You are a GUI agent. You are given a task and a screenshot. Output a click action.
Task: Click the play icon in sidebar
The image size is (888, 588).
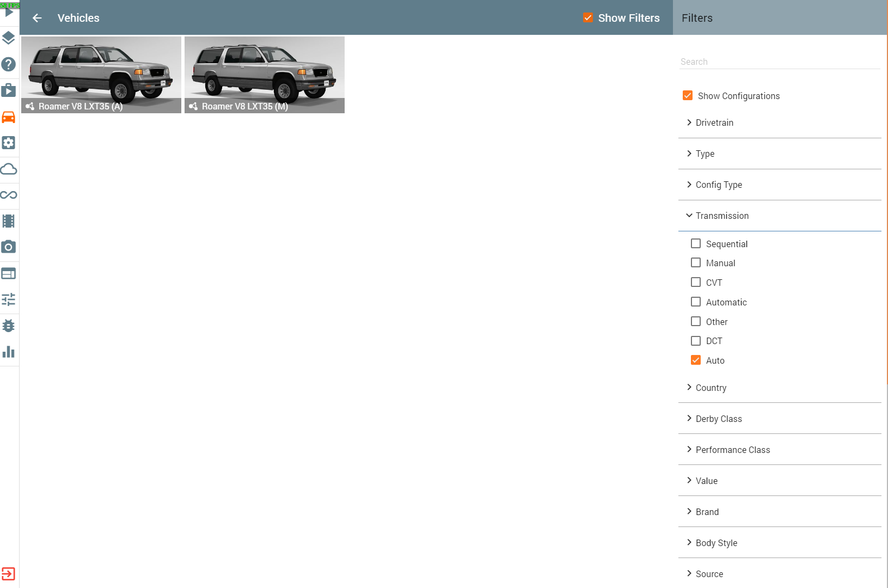pos(9,12)
